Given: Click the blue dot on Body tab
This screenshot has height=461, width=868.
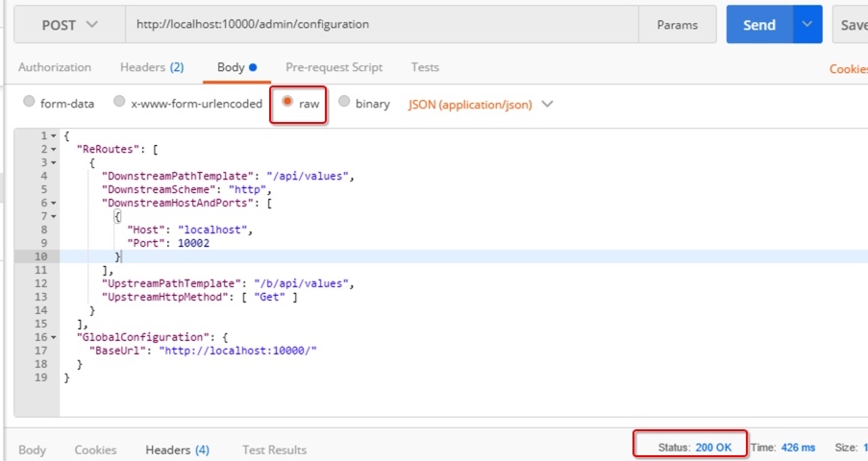Looking at the screenshot, I should (253, 67).
